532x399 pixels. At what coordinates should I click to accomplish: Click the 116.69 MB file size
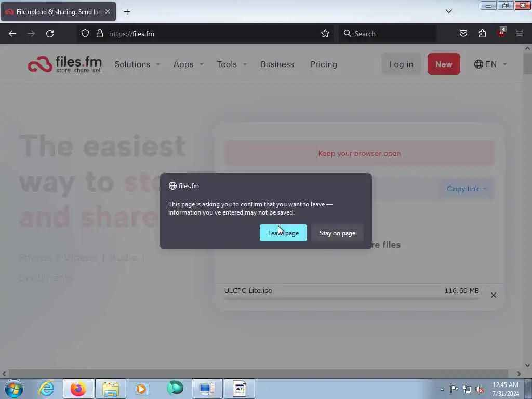tap(461, 291)
